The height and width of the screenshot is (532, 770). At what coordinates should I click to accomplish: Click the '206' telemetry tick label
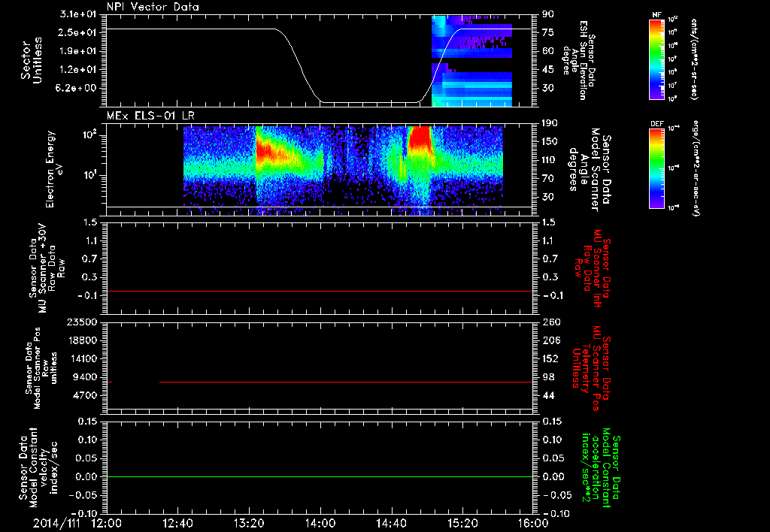pos(551,340)
